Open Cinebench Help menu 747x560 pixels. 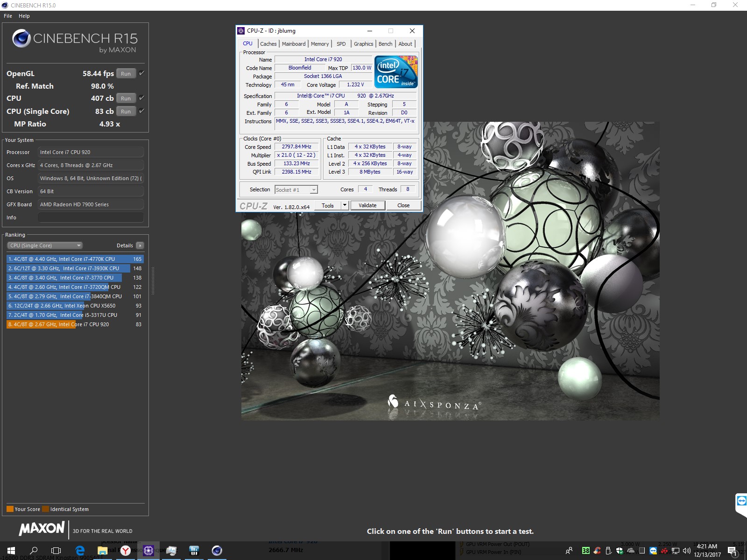coord(24,16)
